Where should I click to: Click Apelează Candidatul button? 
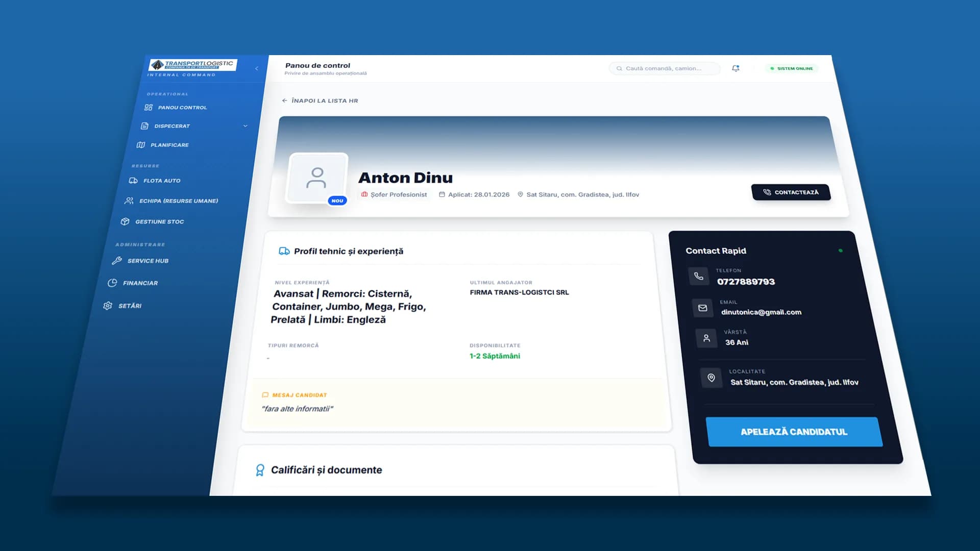794,432
